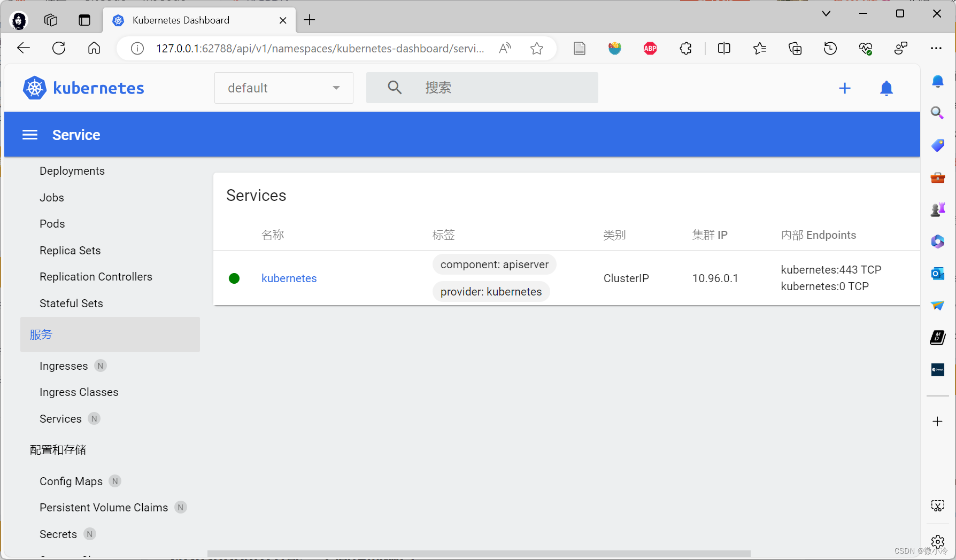The image size is (956, 560).
Task: Toggle split screen view
Action: pyautogui.click(x=724, y=49)
